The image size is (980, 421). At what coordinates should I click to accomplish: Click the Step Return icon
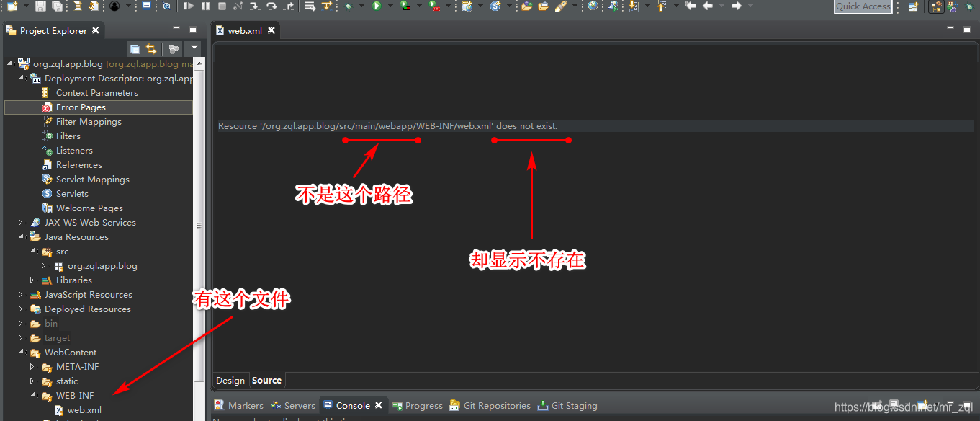point(289,6)
